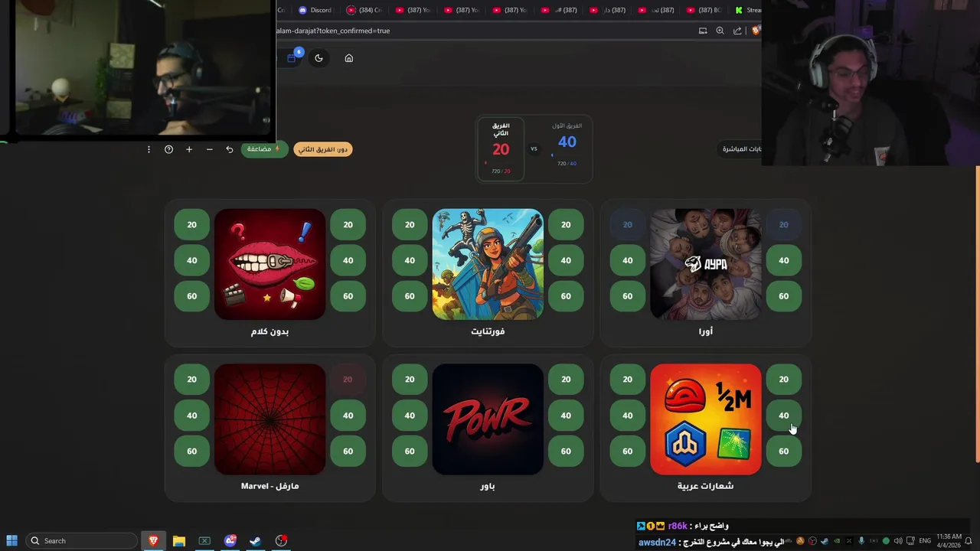This screenshot has height=551, width=980.
Task: Open the three-dot more options menu
Action: (149, 149)
